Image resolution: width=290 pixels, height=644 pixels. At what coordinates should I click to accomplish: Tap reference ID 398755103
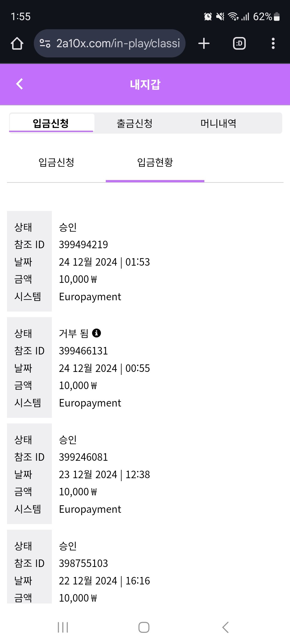point(83,563)
